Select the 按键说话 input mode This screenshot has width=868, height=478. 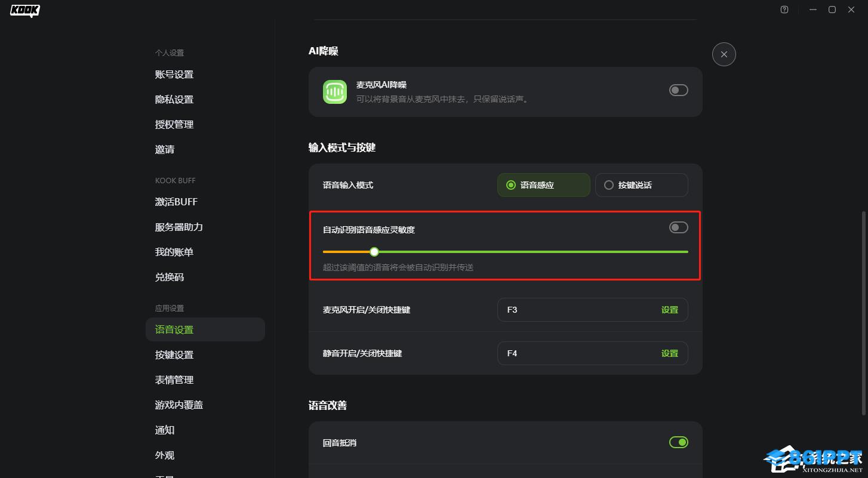(x=641, y=185)
